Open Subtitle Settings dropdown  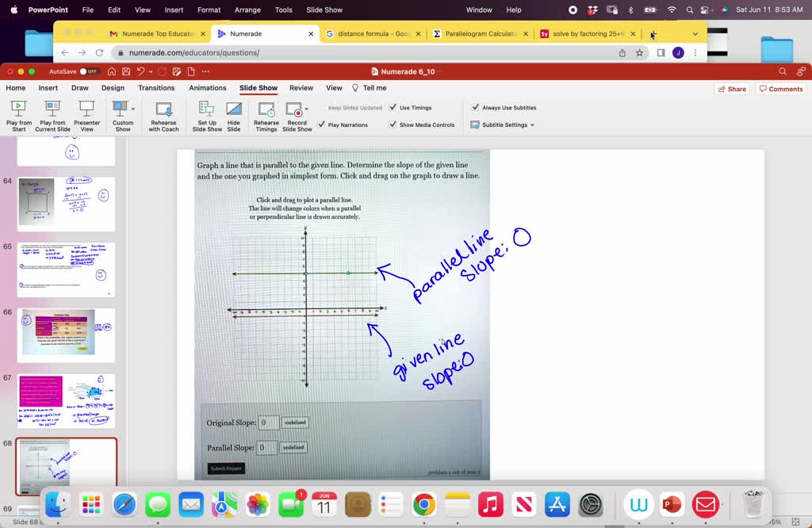pos(502,124)
